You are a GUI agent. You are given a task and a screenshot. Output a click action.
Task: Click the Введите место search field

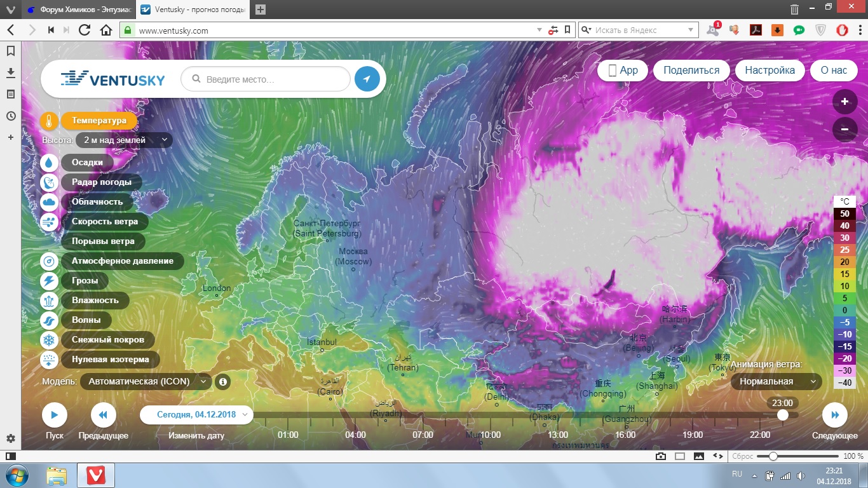point(273,79)
